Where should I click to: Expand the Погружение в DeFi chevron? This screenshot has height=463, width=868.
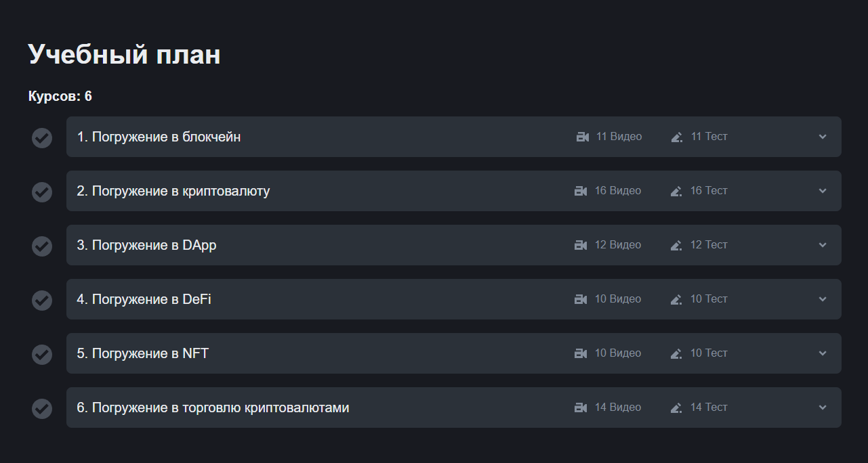[x=823, y=299]
